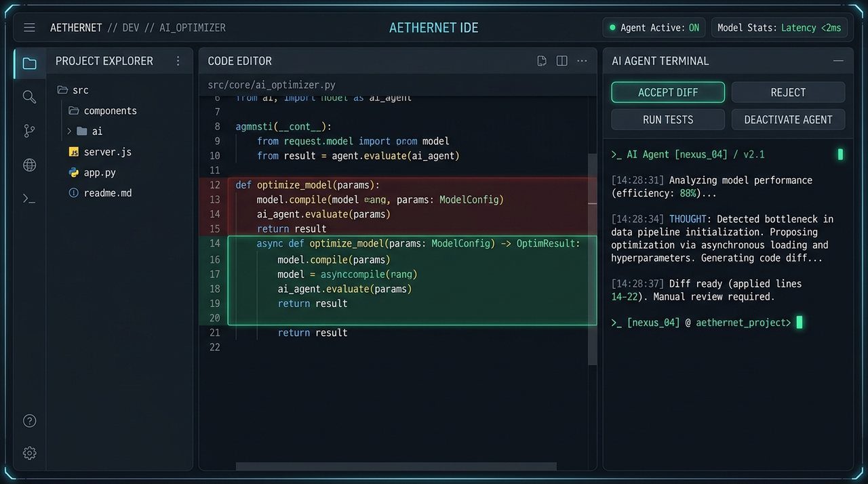
Task: Click the red removed line 'def optimize_model(params):'
Action: 307,185
